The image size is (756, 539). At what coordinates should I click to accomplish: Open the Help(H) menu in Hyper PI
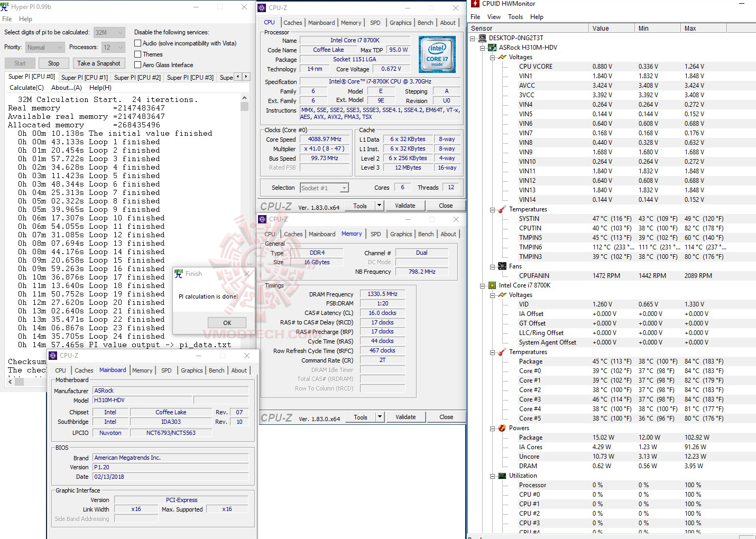[x=100, y=88]
